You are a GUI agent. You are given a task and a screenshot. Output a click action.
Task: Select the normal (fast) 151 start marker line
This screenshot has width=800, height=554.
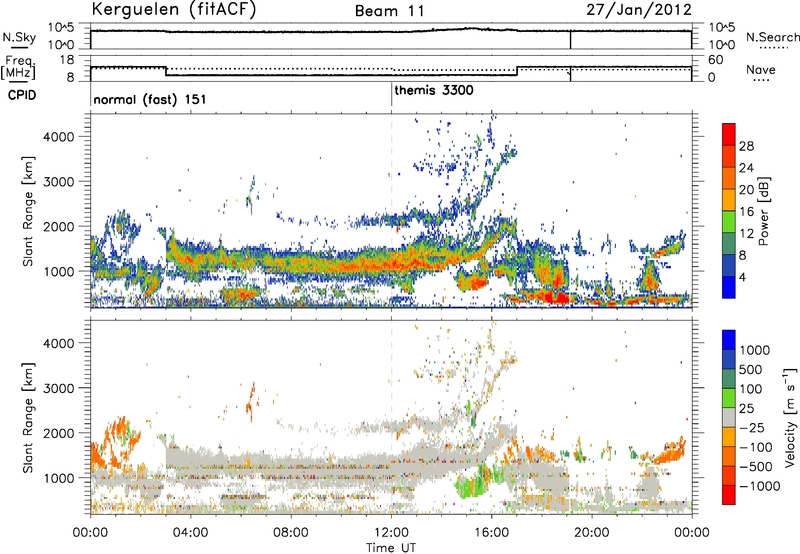tap(91, 94)
